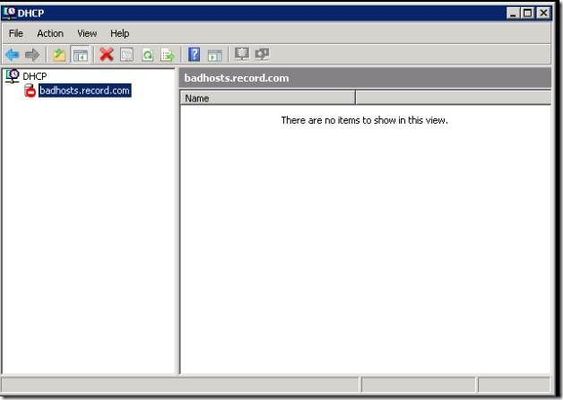The width and height of the screenshot is (563, 400).
Task: Open the Help menu
Action: (120, 33)
